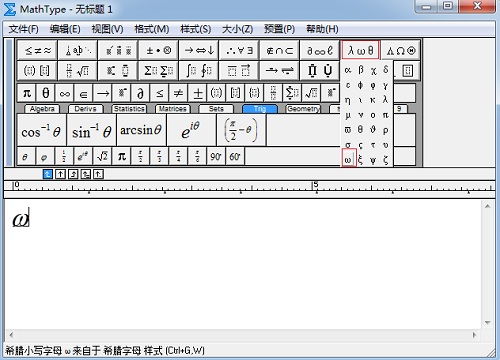The width and height of the screenshot is (500, 360).
Task: Choose mu μ in the Greek palette
Action: pyautogui.click(x=348, y=115)
